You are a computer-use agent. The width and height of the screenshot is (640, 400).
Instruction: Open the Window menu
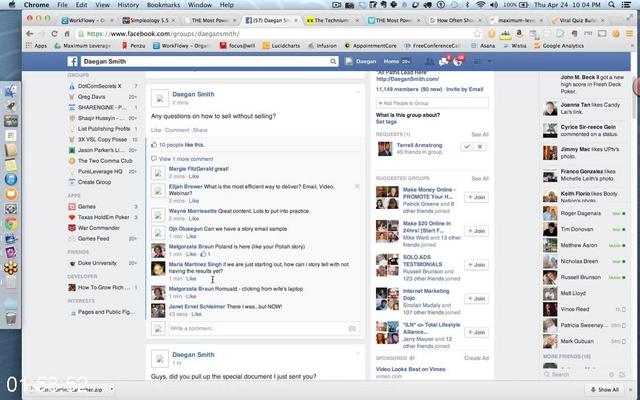pos(200,5)
